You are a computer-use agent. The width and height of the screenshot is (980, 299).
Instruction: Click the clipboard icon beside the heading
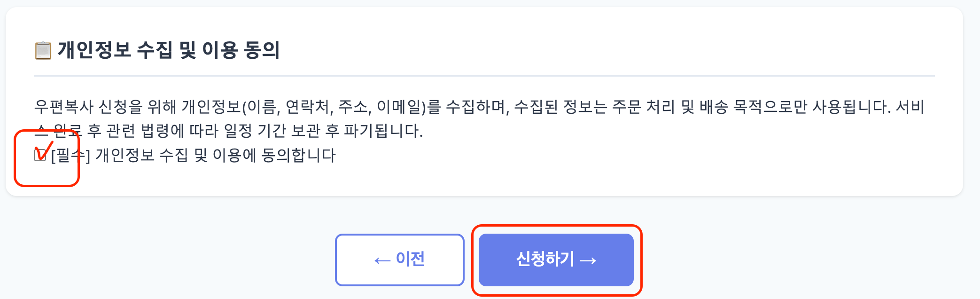(x=43, y=50)
